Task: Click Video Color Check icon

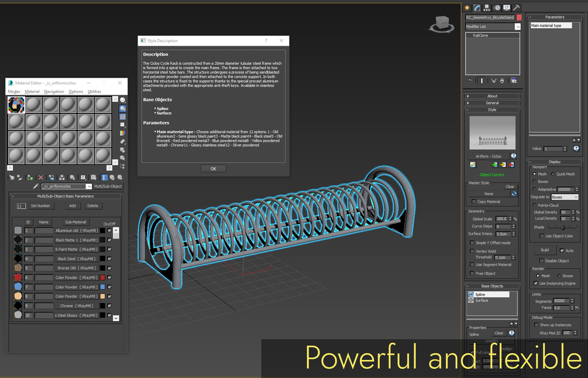Action: (x=123, y=133)
